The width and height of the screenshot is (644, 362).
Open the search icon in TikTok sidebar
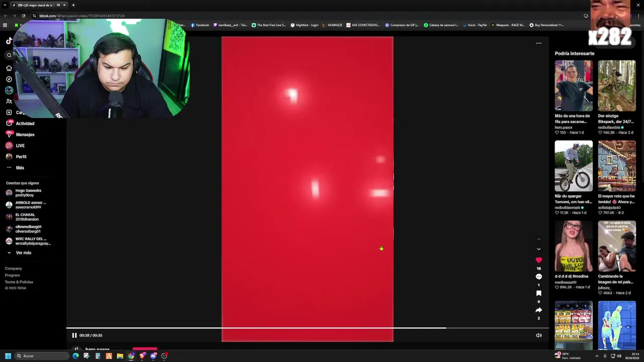(x=9, y=55)
